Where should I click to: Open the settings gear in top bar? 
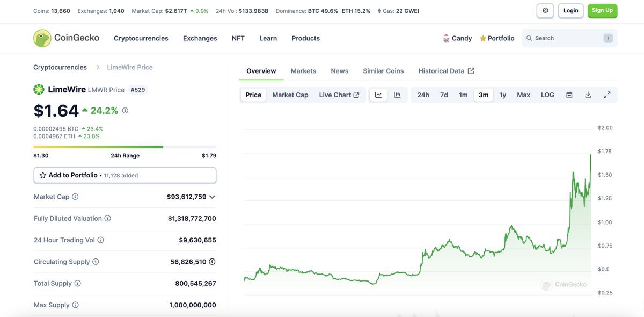click(x=545, y=11)
